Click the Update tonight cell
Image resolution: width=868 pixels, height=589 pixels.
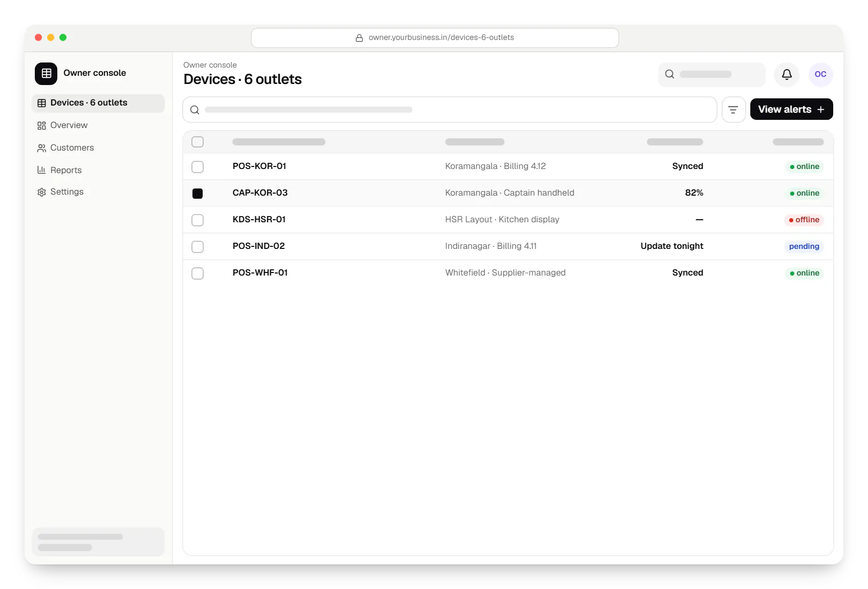click(x=672, y=246)
